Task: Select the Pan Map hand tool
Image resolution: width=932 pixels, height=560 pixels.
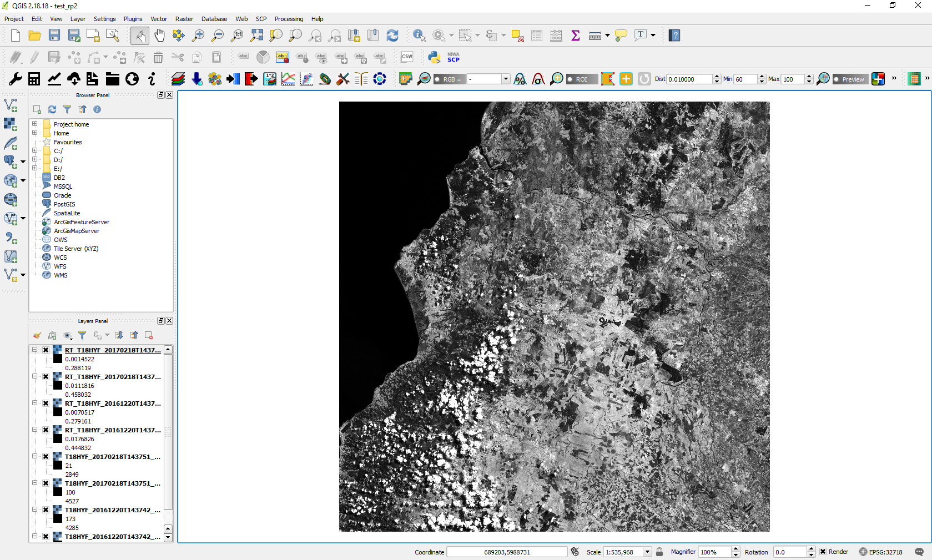Action: pos(159,36)
